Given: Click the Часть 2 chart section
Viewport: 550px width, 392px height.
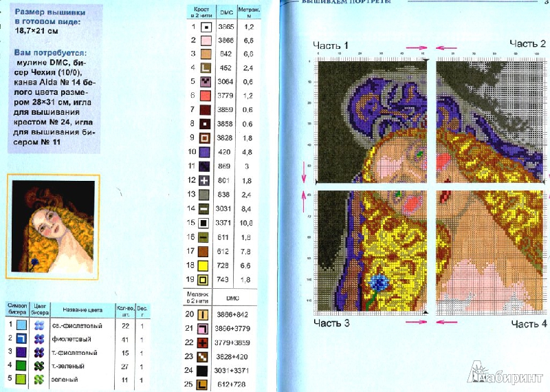Looking at the screenshot, I should pyautogui.click(x=490, y=122).
